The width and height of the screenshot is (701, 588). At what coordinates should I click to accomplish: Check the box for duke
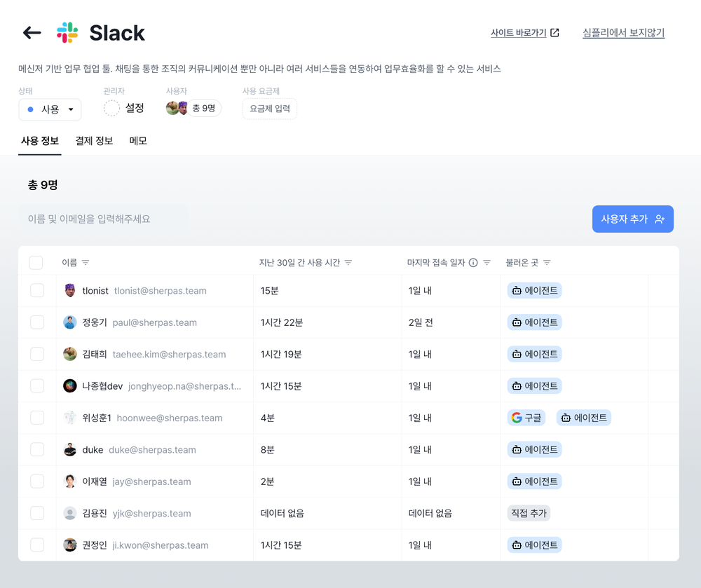pyautogui.click(x=37, y=449)
